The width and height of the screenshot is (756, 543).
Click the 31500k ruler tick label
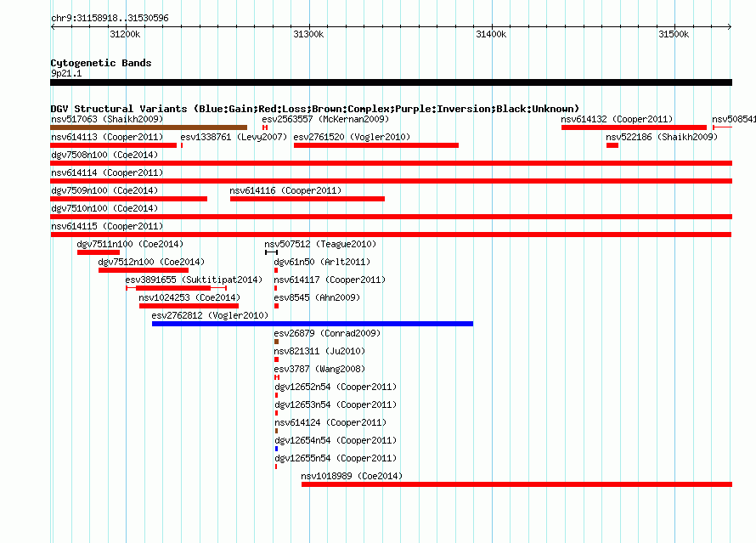tap(674, 34)
